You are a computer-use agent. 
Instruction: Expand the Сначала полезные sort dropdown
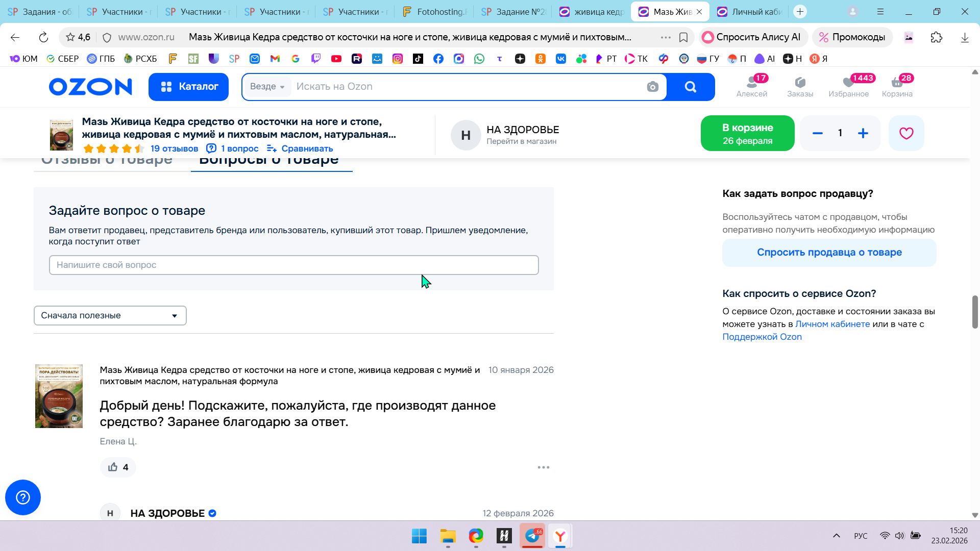coord(110,315)
